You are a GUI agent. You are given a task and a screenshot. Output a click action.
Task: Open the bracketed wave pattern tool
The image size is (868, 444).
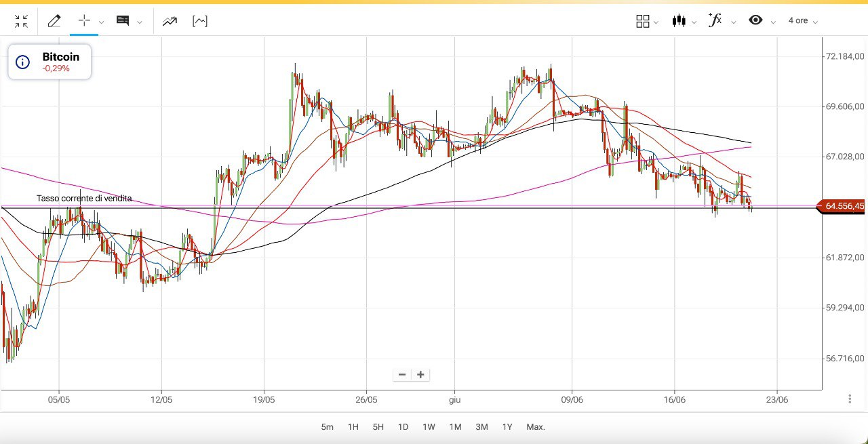200,21
